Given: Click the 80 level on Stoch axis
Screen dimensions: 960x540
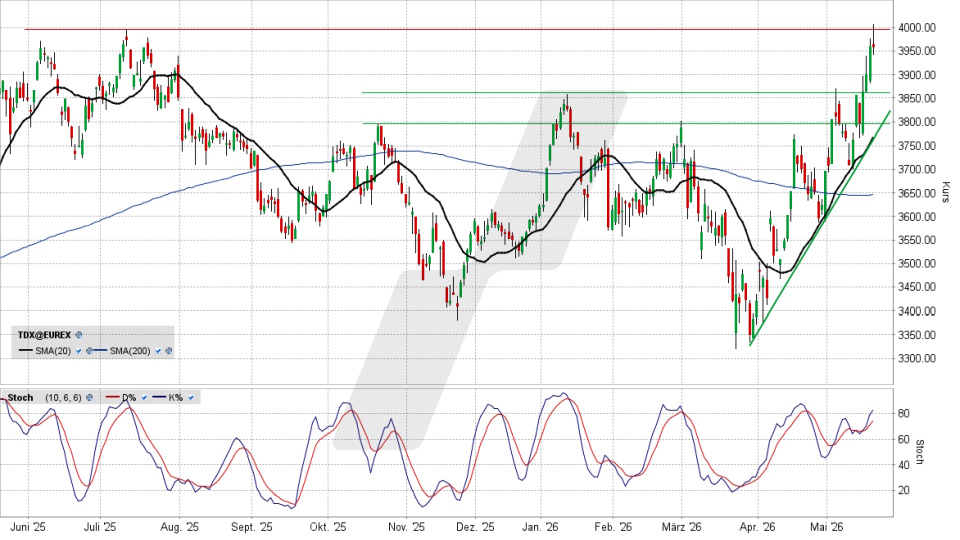Looking at the screenshot, I should coord(903,413).
